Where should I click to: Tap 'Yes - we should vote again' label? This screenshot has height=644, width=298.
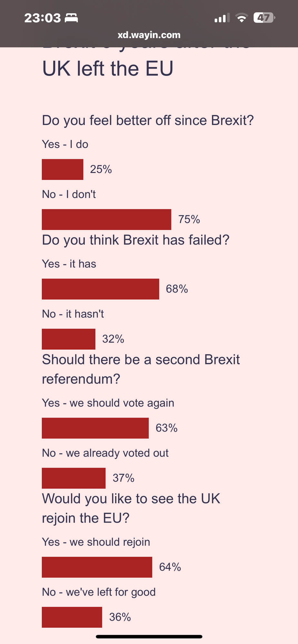coord(108,403)
